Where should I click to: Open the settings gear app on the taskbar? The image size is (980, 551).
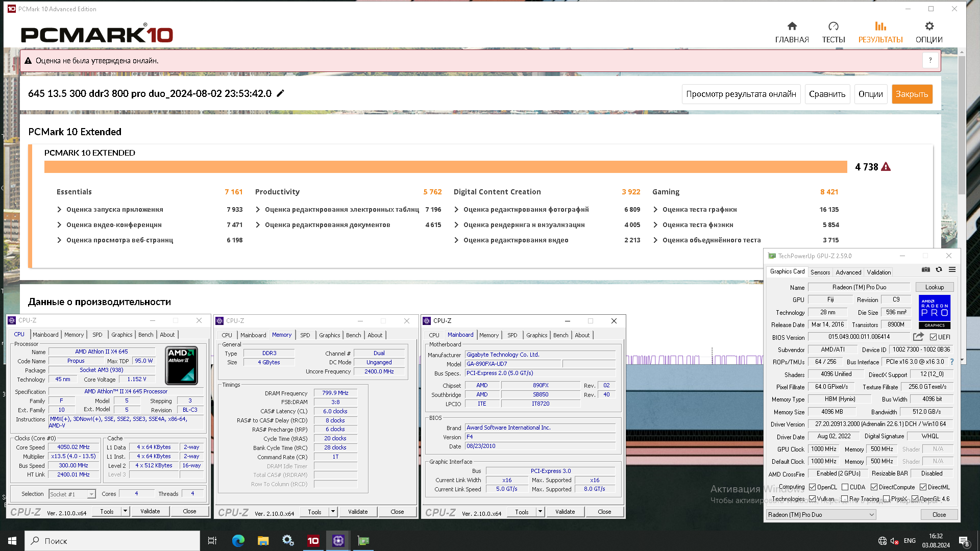(288, 541)
